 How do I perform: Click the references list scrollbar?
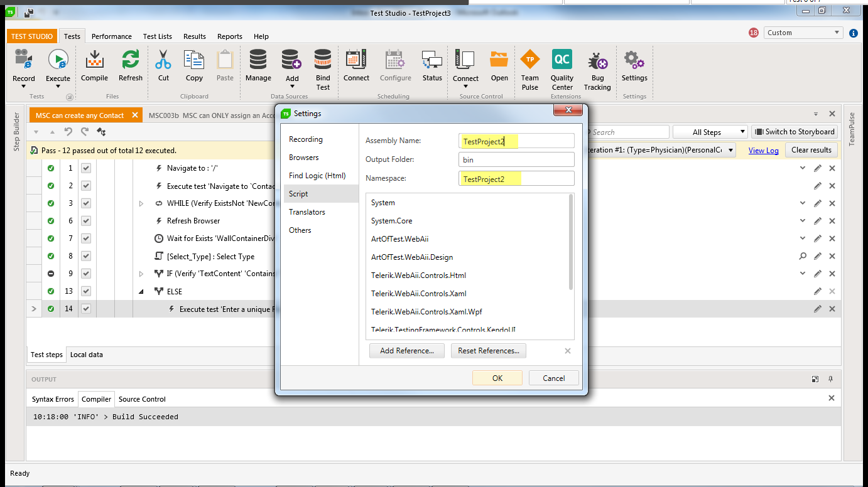(571, 242)
